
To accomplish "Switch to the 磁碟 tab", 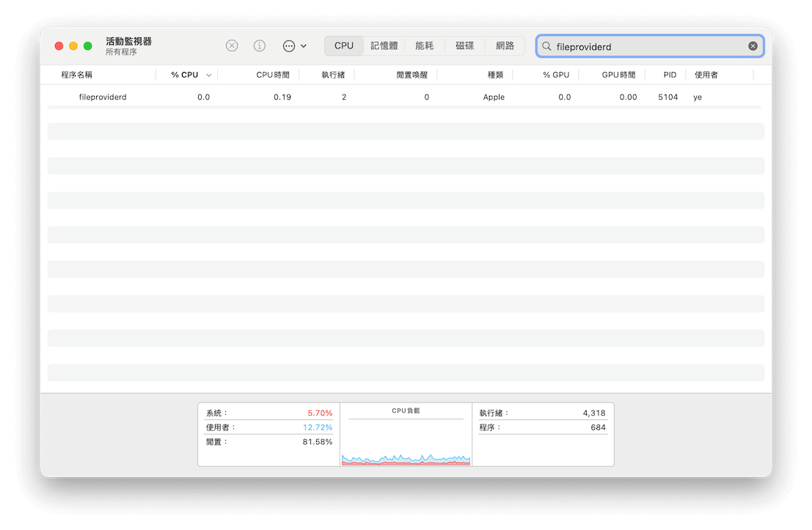I will click(464, 45).
